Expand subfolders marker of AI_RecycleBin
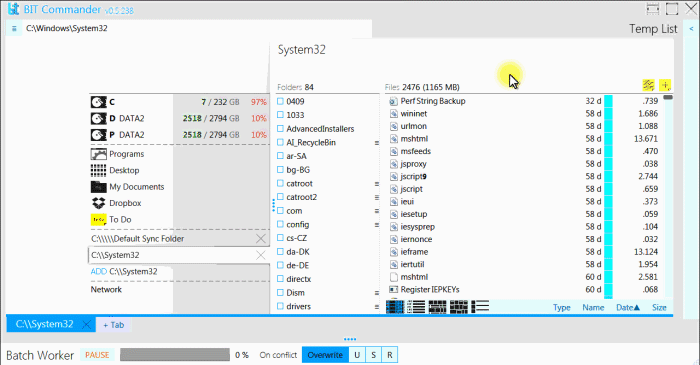 click(377, 143)
